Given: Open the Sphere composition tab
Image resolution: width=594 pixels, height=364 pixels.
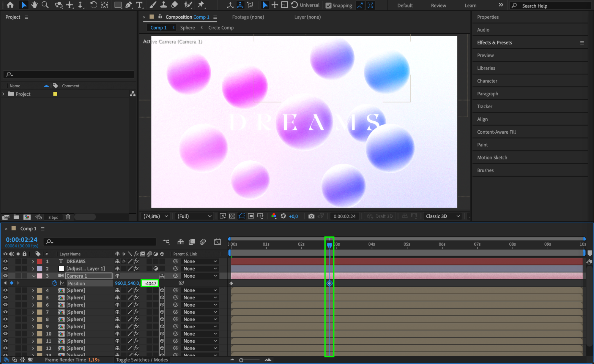Looking at the screenshot, I should 188,28.
